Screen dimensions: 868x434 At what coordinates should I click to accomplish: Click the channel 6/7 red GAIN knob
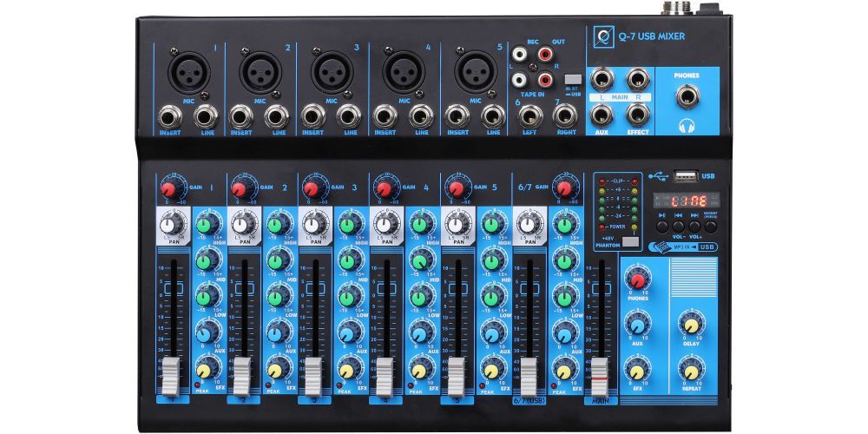point(564,189)
